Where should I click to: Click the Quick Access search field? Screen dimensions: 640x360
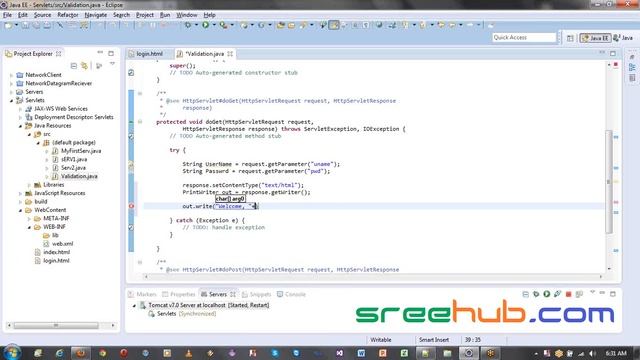[524, 38]
